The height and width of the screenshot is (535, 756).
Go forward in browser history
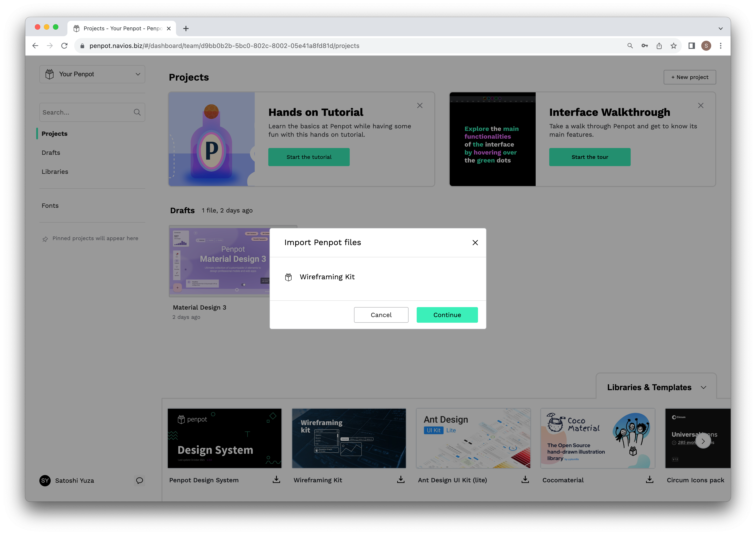click(x=50, y=46)
